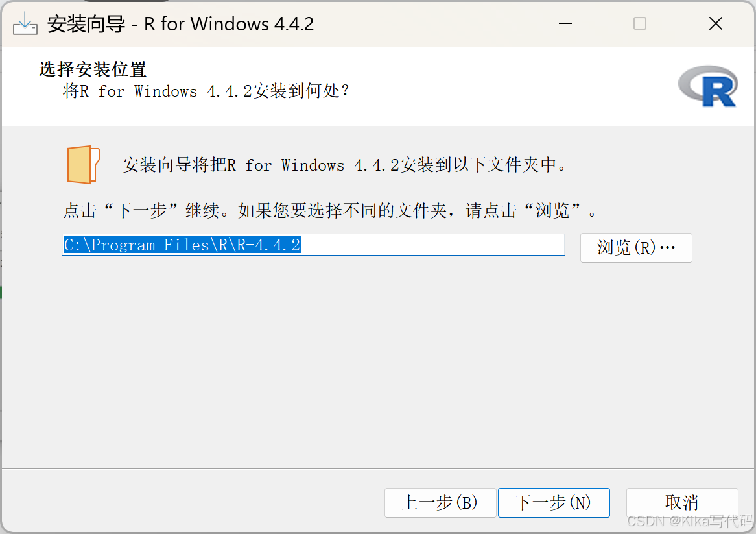Click the installer download icon in title bar
The height and width of the screenshot is (534, 756).
click(25, 23)
